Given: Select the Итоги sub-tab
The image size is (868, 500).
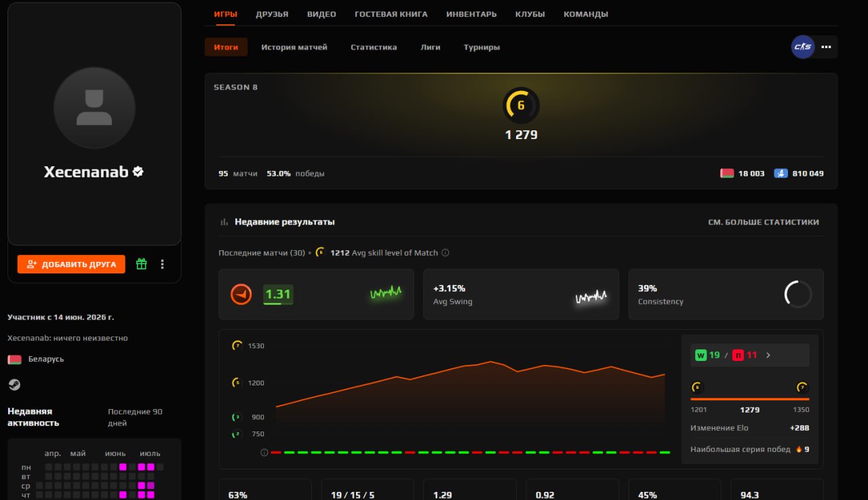Looking at the screenshot, I should 226,47.
